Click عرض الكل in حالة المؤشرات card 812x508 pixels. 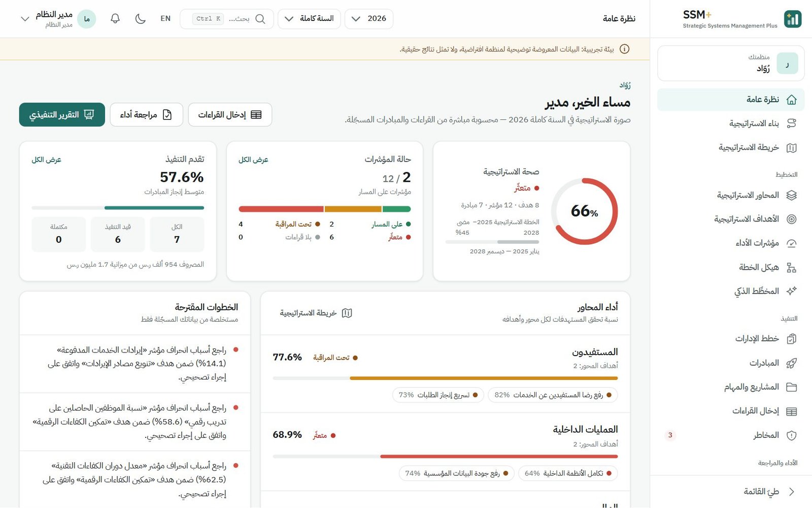click(253, 160)
